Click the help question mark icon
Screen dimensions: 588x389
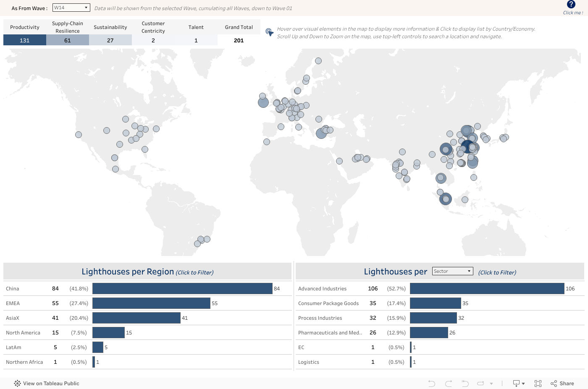click(x=571, y=5)
